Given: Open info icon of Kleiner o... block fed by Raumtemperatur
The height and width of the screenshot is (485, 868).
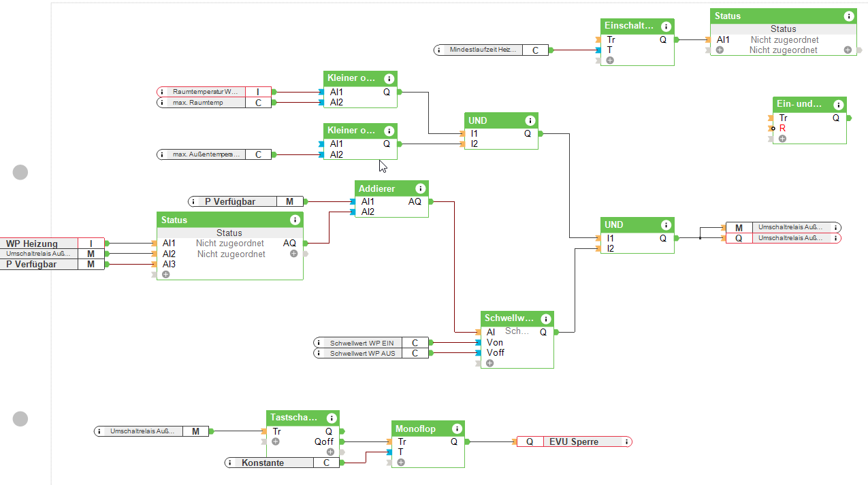Looking at the screenshot, I should 389,79.
